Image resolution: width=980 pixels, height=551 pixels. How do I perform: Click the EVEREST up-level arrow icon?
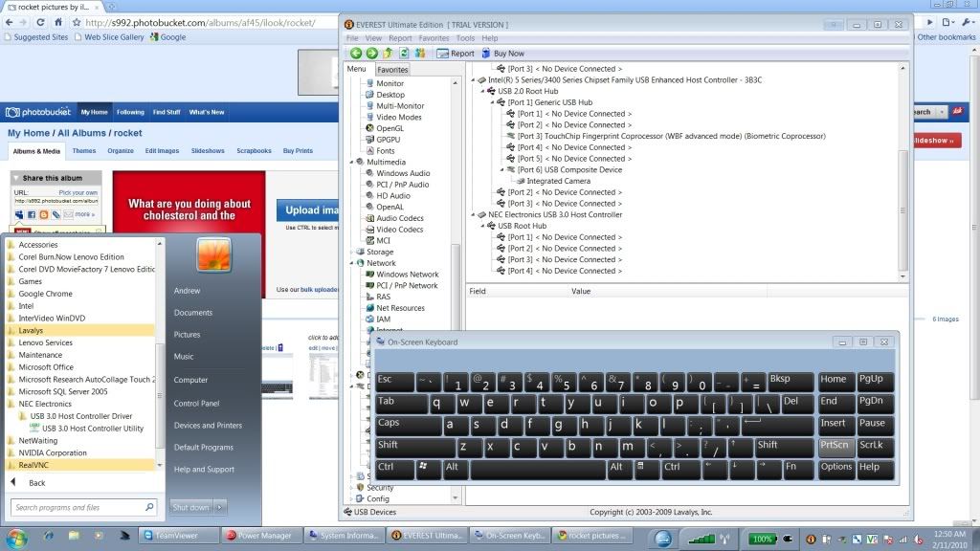[x=389, y=54]
